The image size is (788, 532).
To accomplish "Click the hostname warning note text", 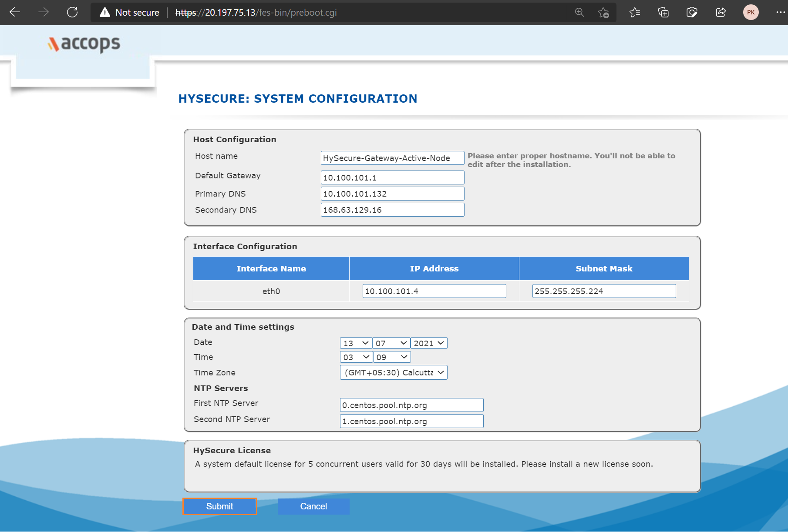I will pyautogui.click(x=571, y=160).
